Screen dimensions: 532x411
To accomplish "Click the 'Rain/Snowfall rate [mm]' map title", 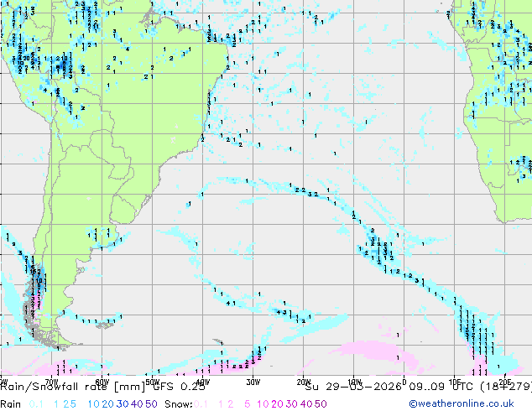I will tap(72, 387).
